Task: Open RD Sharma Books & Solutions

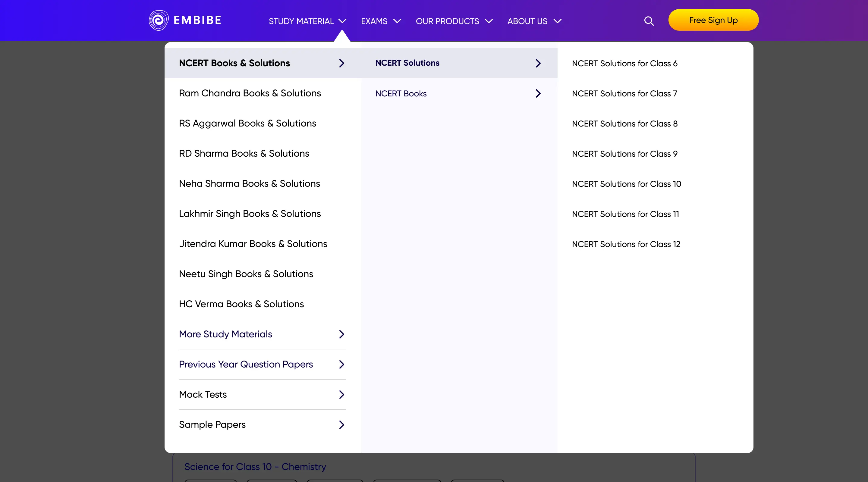Action: 244,154
